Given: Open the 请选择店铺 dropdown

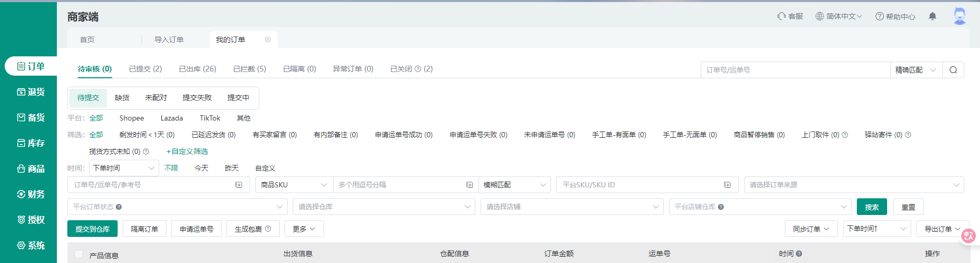Looking at the screenshot, I should click(x=572, y=207).
